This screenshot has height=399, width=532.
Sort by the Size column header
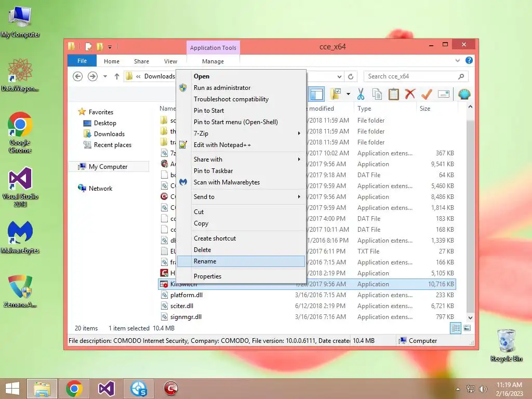pyautogui.click(x=437, y=109)
